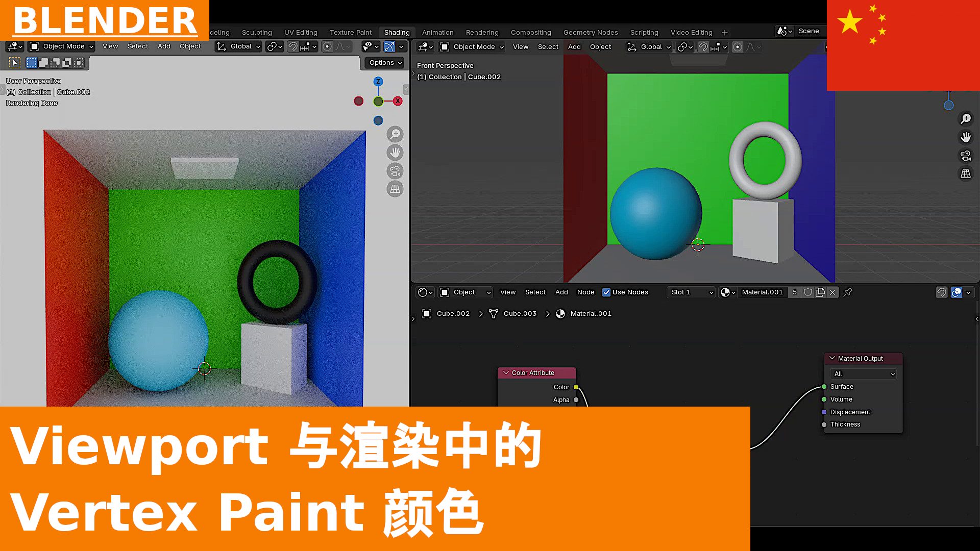Click the add workspace plus icon
The image size is (980, 551).
725,33
